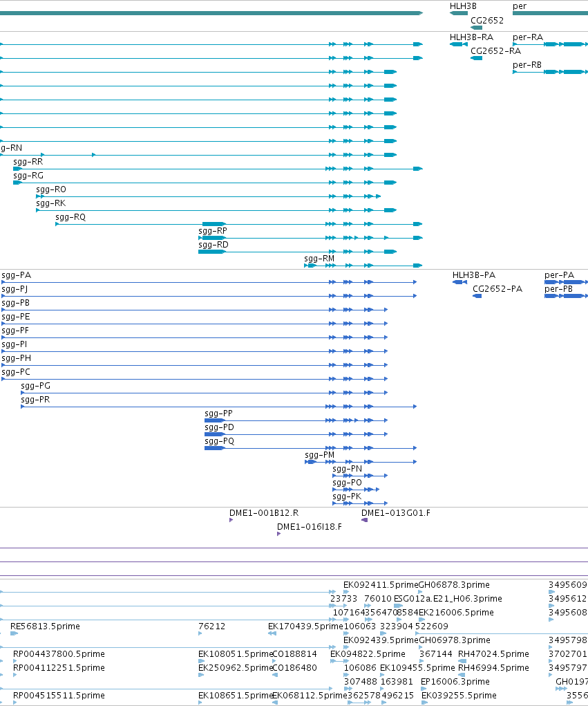
Task: Select the per-PB protein feature
Action: [x=566, y=296]
